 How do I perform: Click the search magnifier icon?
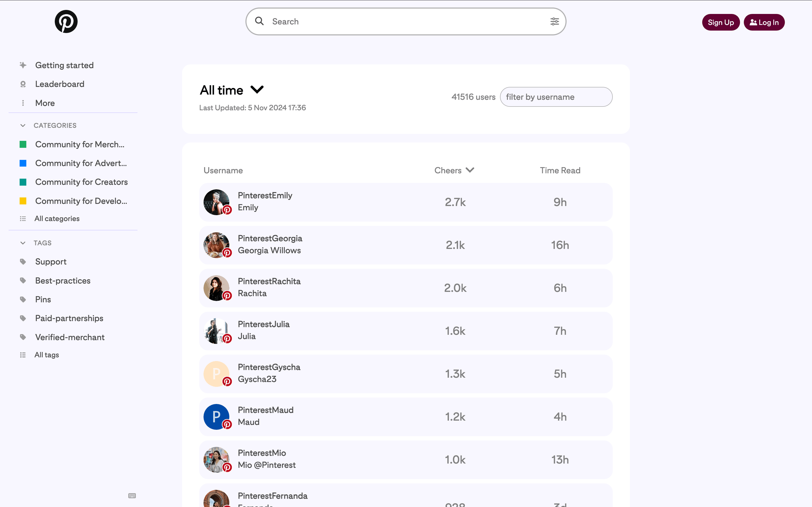pos(259,21)
